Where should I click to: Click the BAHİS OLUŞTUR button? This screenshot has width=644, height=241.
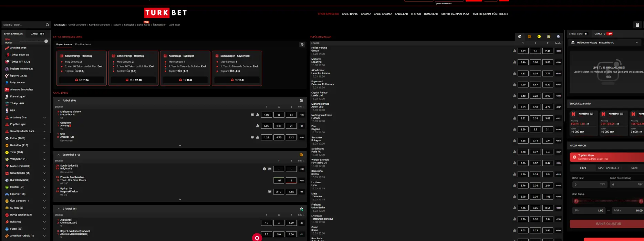[x=608, y=224]
